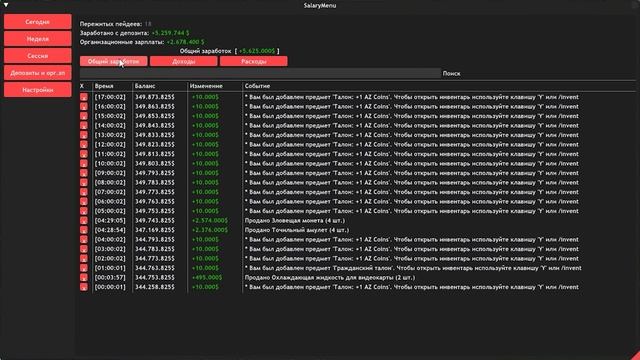Open the Сегодня section
This screenshot has height=360, width=640.
[38, 22]
